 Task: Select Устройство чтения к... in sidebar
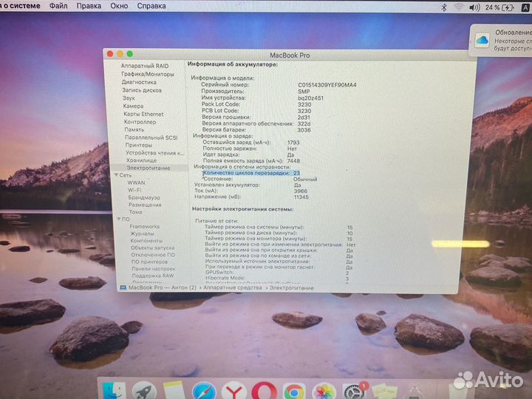pos(154,153)
